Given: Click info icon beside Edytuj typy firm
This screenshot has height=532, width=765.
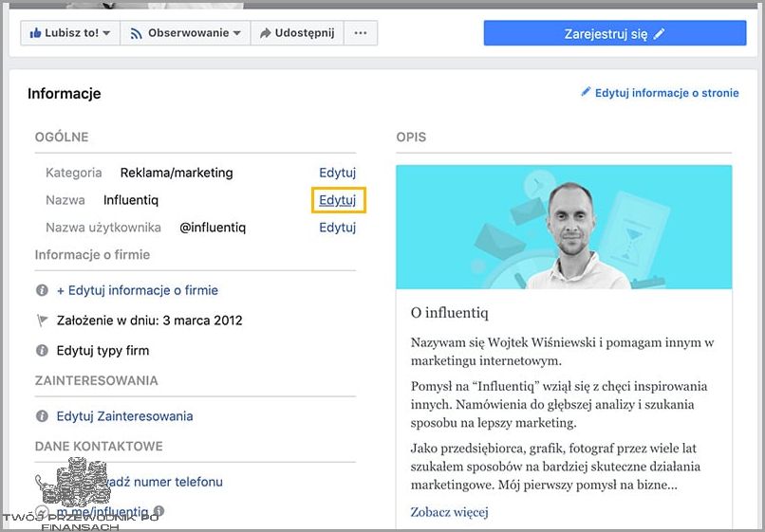Looking at the screenshot, I should coord(42,350).
